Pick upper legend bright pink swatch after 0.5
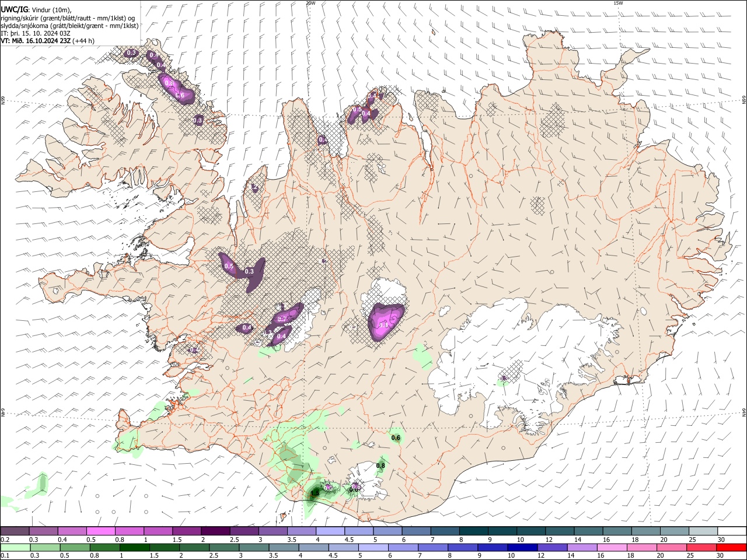 point(100,531)
